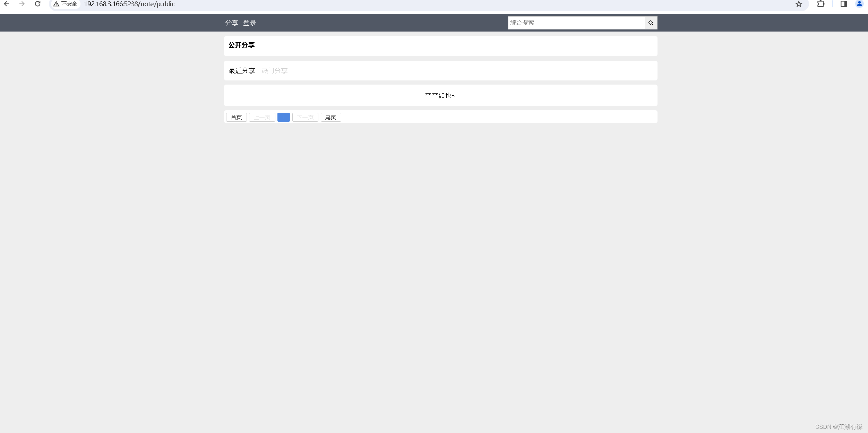868x433 pixels.
Task: Click the 下一页 pagination button
Action: click(305, 117)
